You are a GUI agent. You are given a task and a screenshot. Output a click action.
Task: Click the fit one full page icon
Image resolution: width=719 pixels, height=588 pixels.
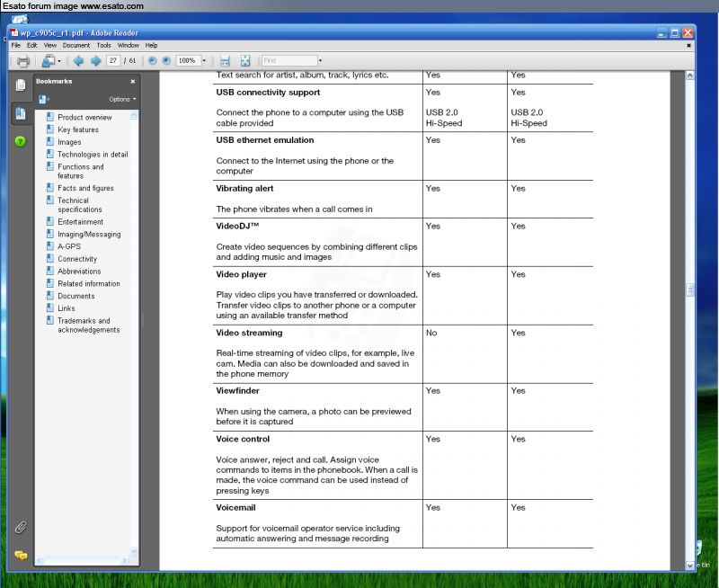tap(245, 60)
